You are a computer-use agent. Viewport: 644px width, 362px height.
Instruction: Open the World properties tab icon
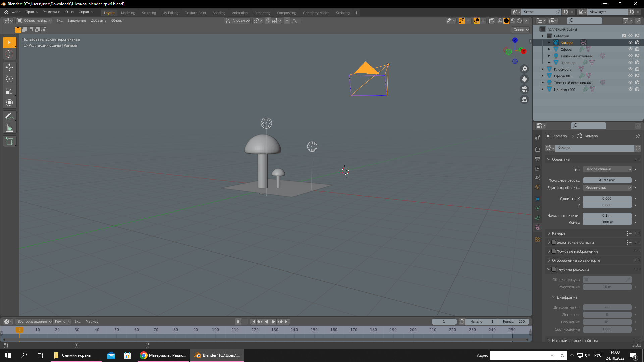click(538, 187)
